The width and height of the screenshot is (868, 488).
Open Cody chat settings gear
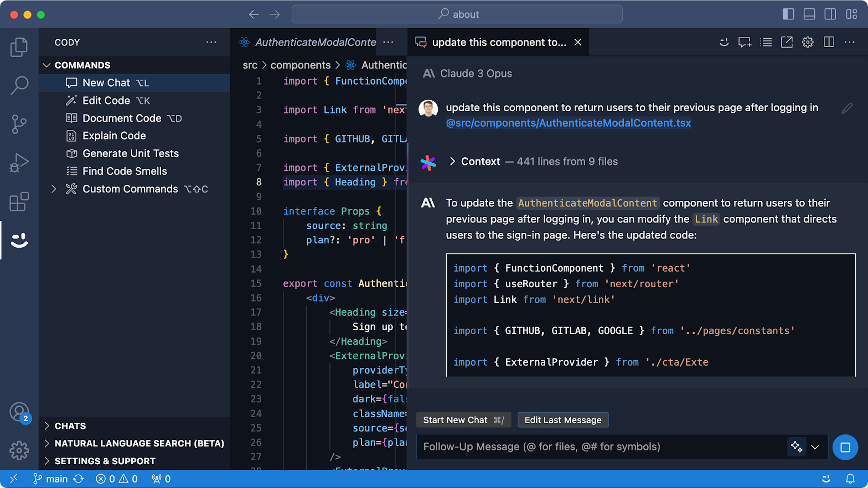(x=808, y=43)
